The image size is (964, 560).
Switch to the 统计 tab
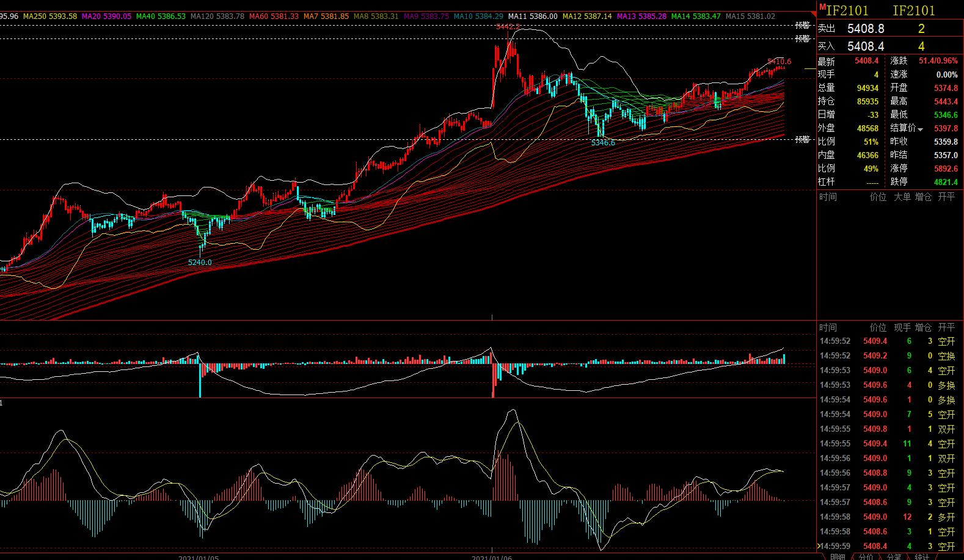922,556
